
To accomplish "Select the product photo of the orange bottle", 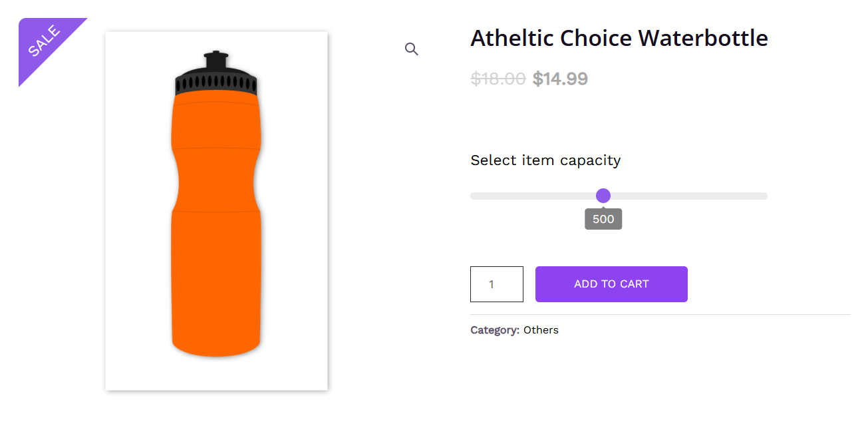I will click(216, 210).
